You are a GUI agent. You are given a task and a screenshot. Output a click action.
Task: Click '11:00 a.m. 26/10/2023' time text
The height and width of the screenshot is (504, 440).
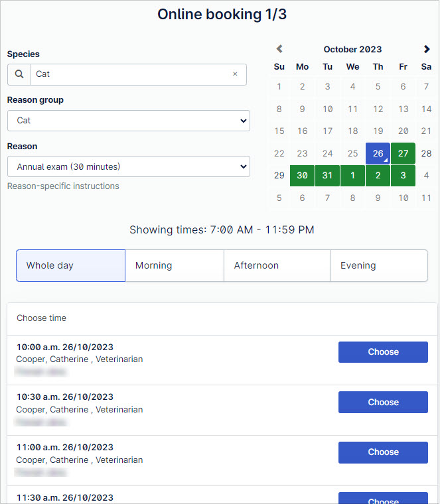click(65, 448)
